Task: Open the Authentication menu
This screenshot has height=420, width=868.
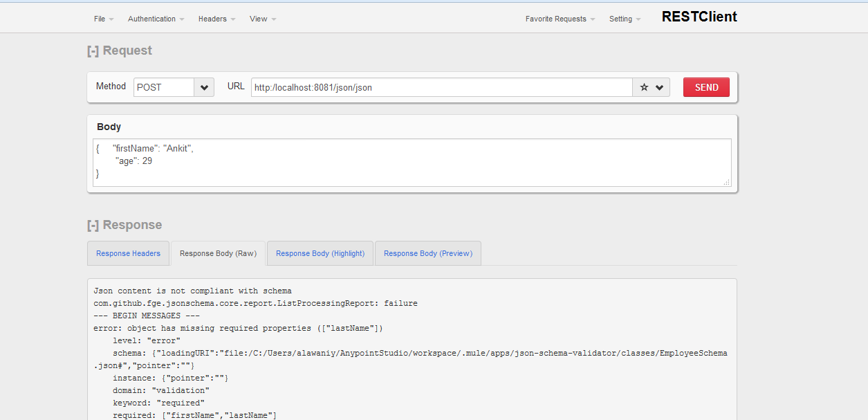Action: point(156,19)
